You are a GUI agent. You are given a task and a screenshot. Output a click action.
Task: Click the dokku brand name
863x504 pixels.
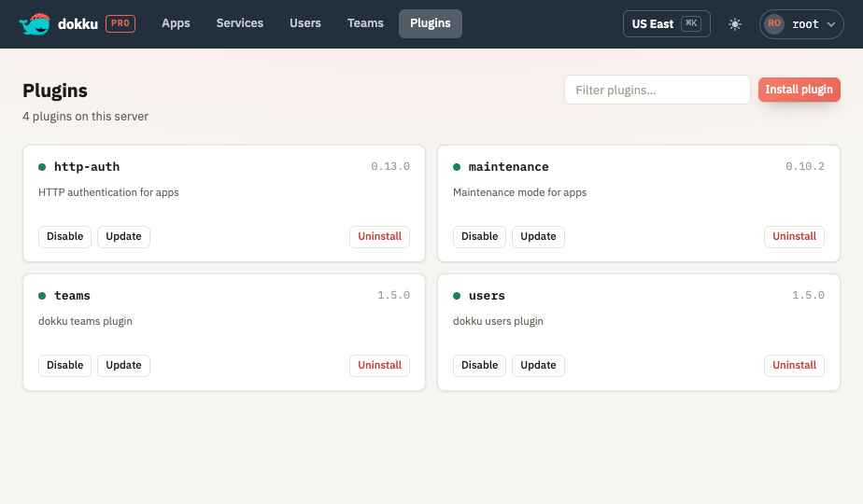click(78, 23)
